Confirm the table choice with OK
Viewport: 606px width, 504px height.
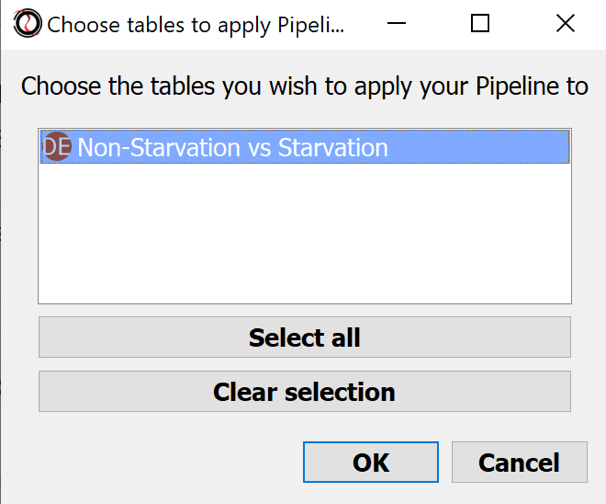point(370,463)
